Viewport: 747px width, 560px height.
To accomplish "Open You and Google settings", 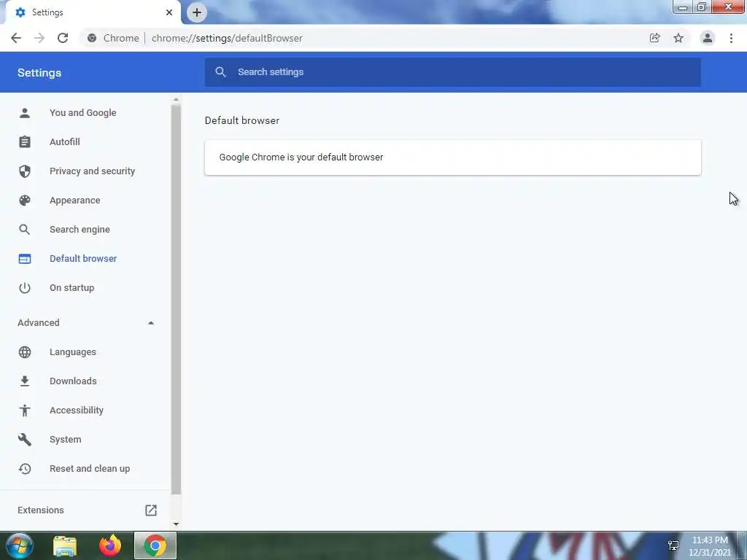I will (x=85, y=113).
